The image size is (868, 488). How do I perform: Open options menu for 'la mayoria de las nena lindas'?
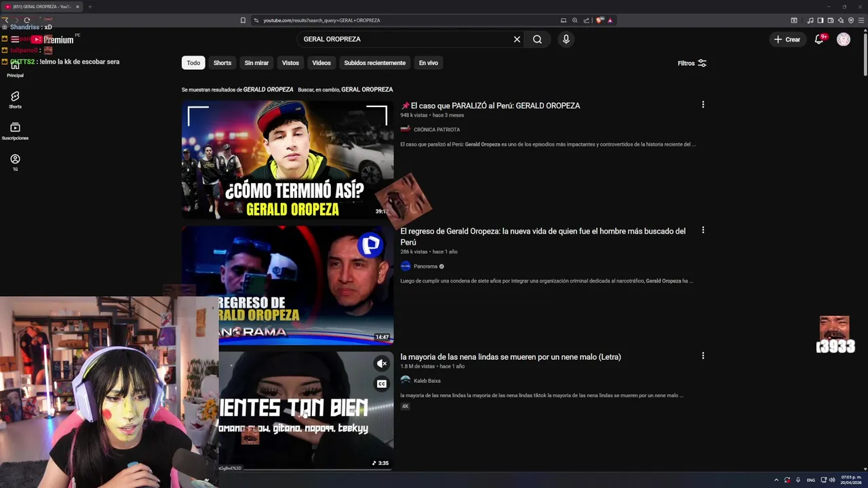click(703, 356)
